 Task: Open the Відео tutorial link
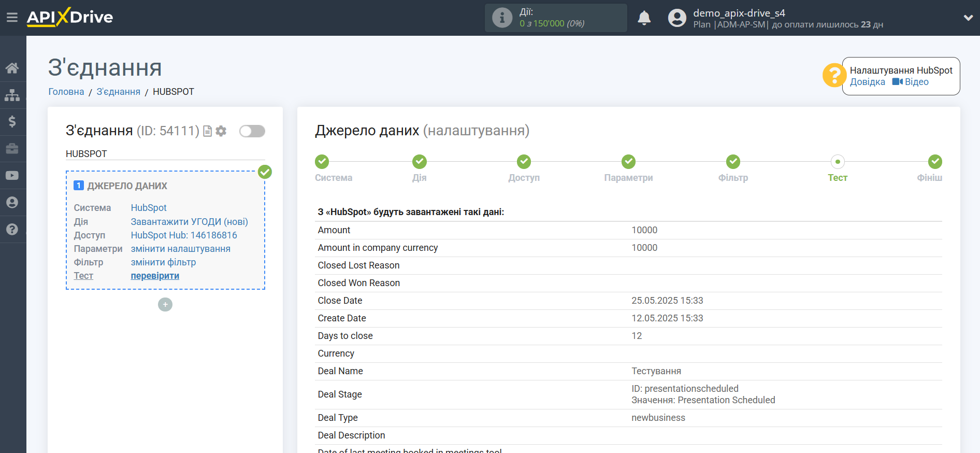911,82
